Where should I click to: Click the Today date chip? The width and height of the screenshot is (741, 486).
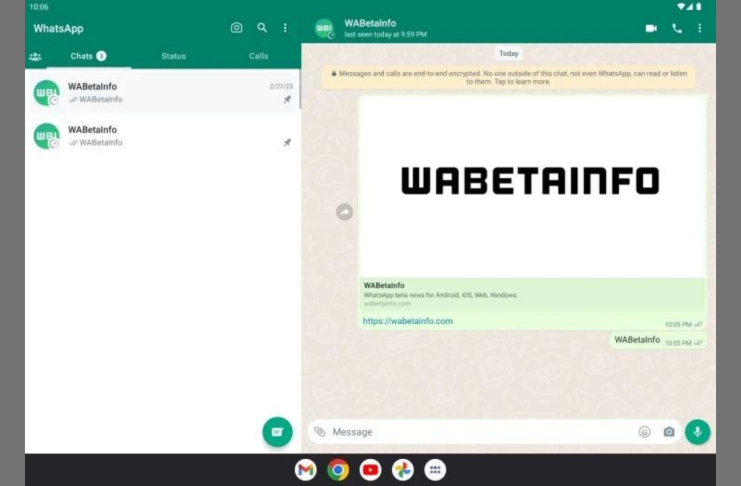click(x=508, y=53)
